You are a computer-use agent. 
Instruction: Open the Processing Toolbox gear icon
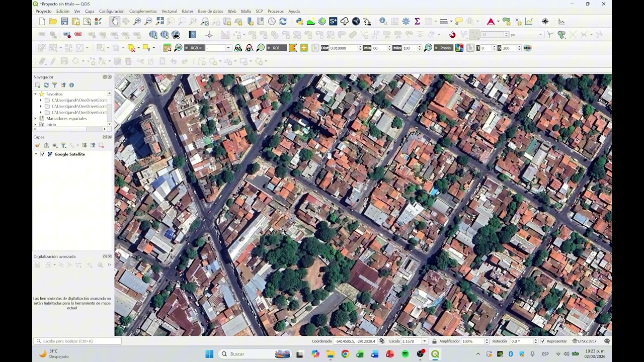coord(406,21)
